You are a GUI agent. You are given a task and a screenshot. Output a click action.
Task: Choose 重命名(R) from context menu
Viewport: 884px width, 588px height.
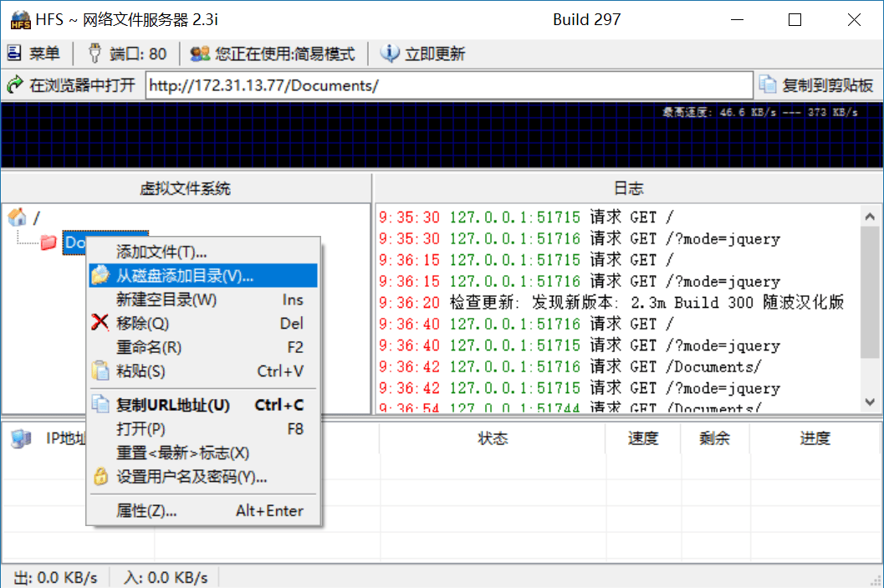149,347
